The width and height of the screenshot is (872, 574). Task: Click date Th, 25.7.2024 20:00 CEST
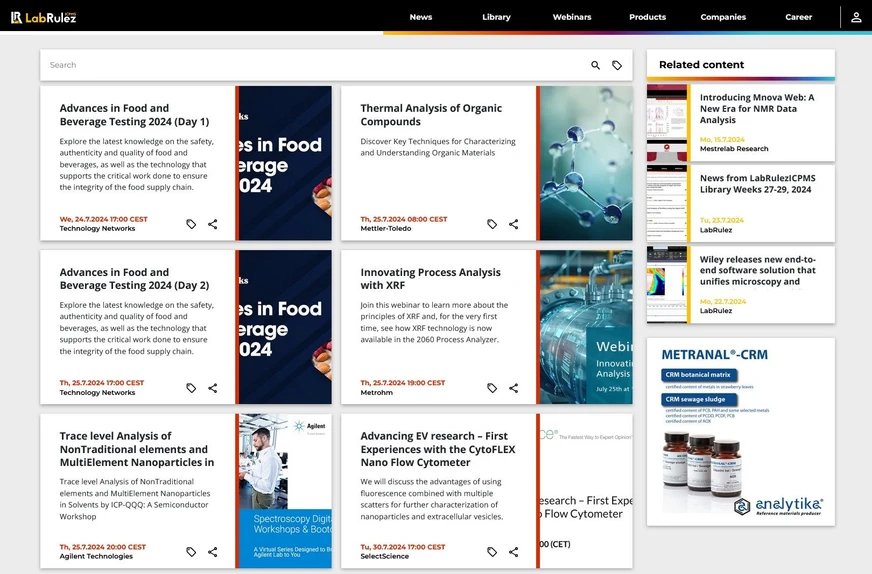[x=102, y=547]
